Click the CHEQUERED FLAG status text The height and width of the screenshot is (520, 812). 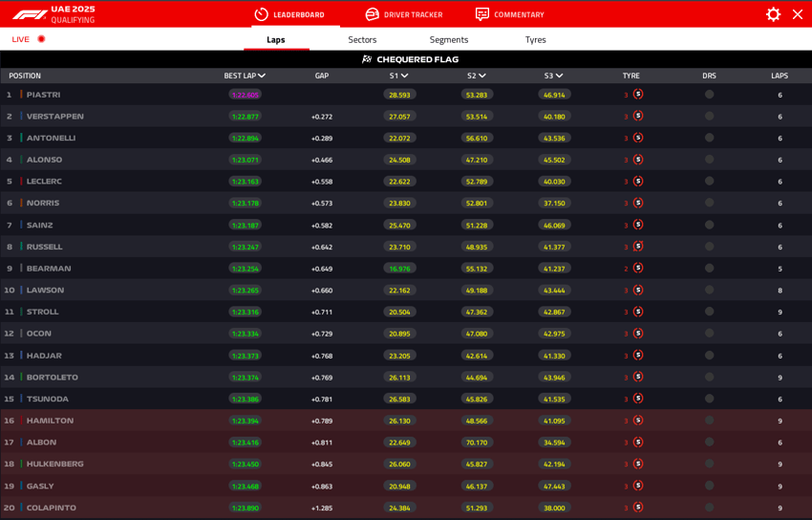pos(417,59)
